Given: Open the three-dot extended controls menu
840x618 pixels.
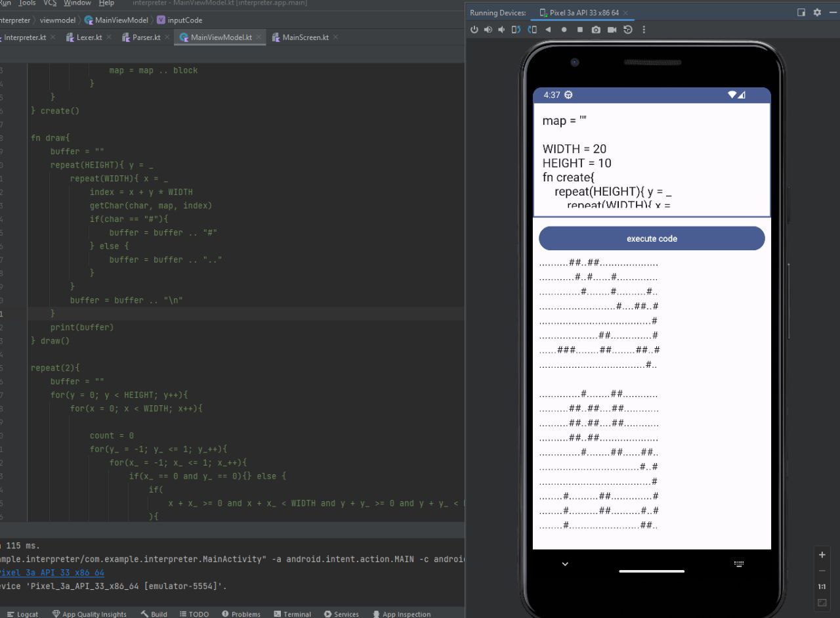Looking at the screenshot, I should point(644,30).
